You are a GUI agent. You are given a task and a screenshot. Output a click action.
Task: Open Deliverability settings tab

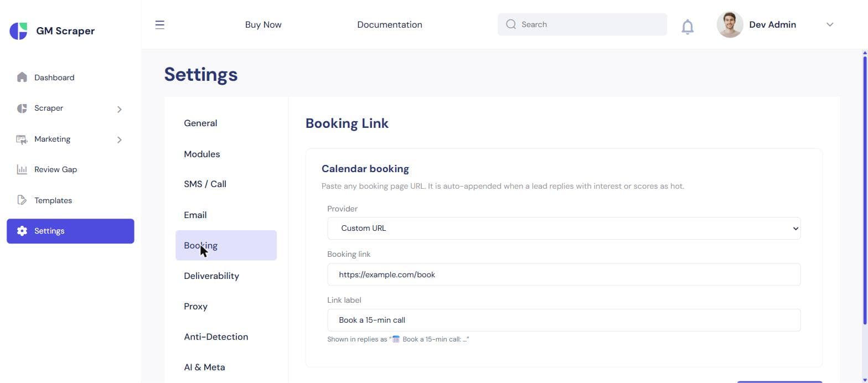(226, 276)
